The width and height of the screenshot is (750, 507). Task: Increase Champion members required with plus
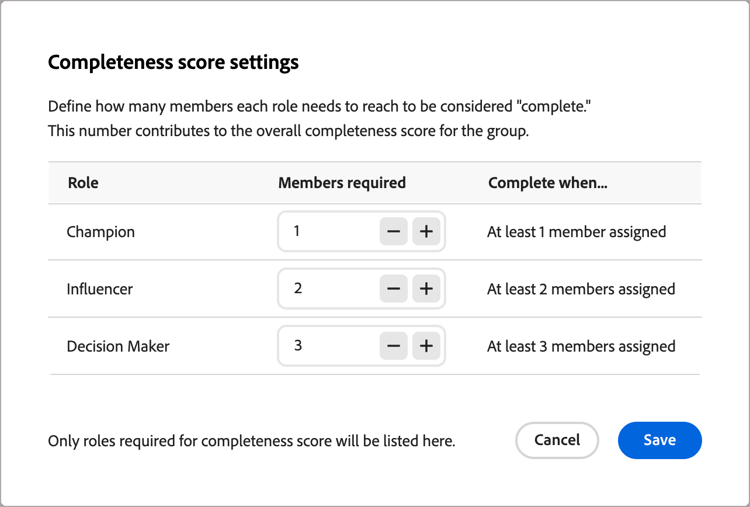[x=426, y=232]
